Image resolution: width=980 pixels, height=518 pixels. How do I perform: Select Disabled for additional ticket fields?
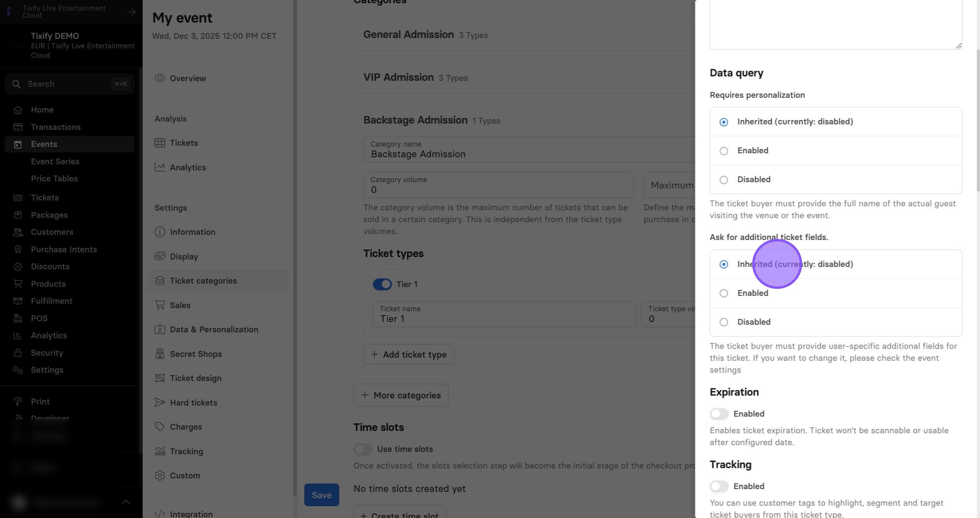coord(836,322)
